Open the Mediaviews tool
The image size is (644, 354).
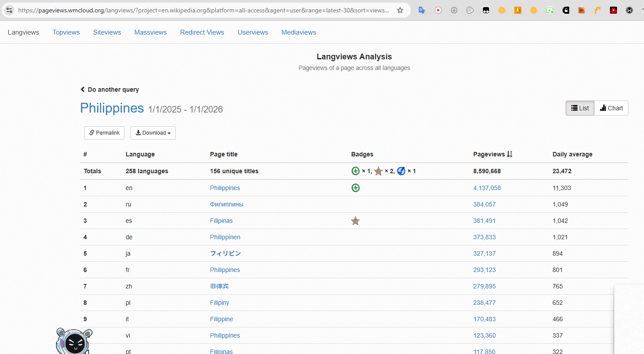[299, 32]
